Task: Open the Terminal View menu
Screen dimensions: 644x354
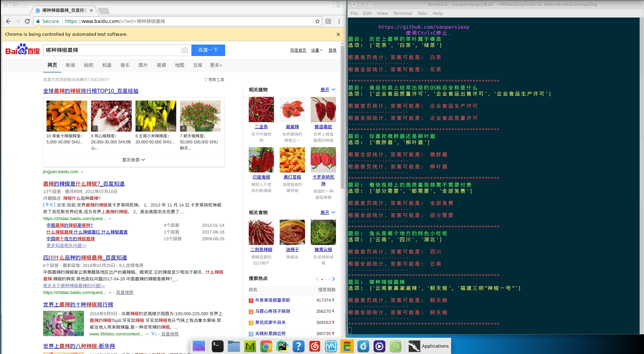Action: [x=382, y=13]
